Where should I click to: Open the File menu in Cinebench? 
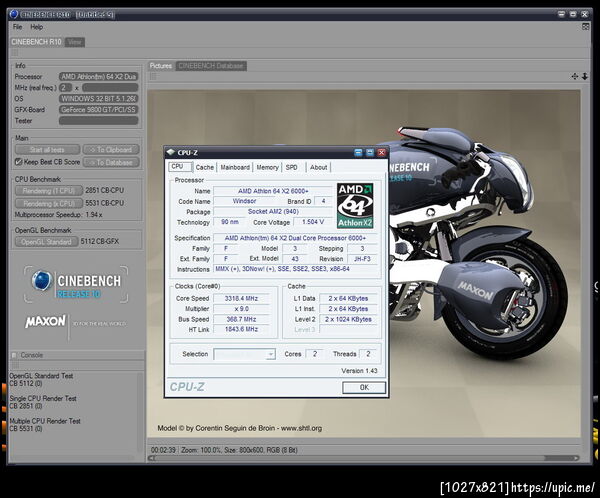point(18,27)
